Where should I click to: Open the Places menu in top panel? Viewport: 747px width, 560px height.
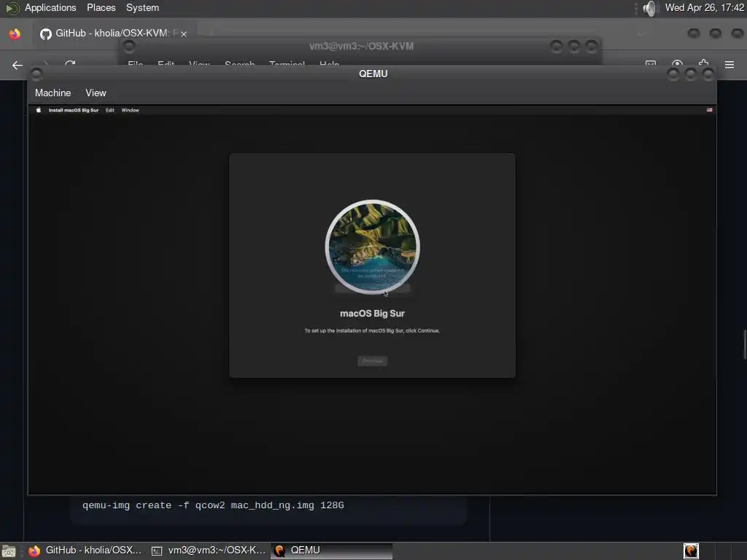(x=101, y=7)
